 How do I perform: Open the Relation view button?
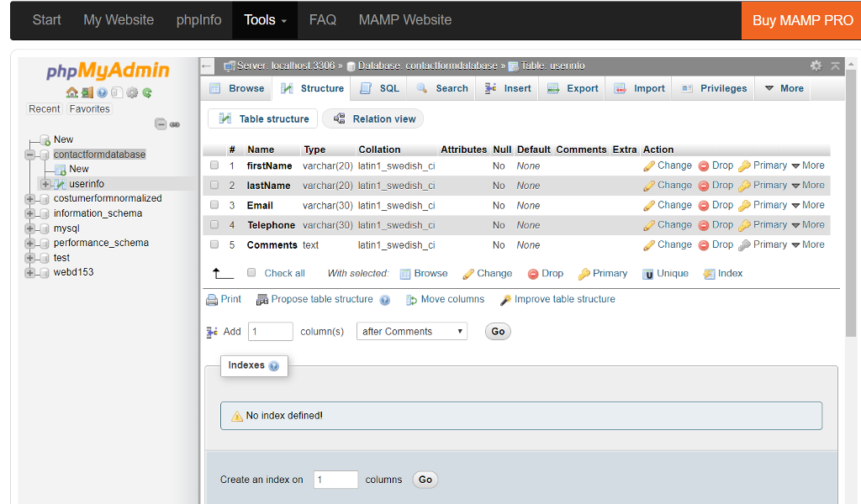[x=372, y=119]
